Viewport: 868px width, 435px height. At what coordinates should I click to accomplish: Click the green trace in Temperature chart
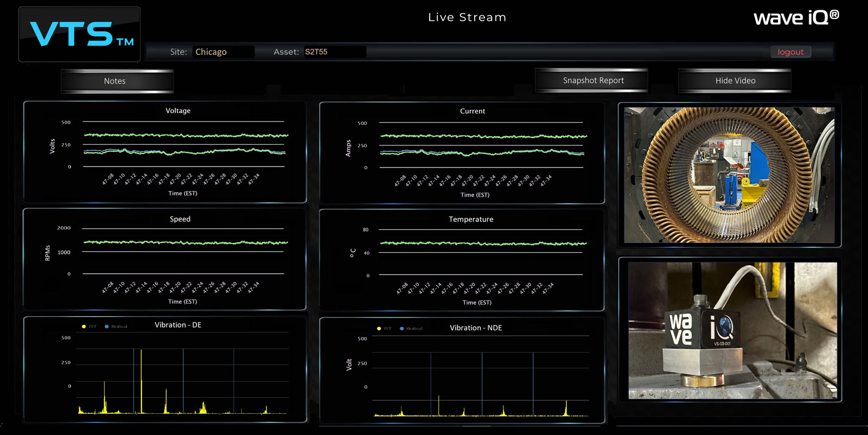click(483, 244)
